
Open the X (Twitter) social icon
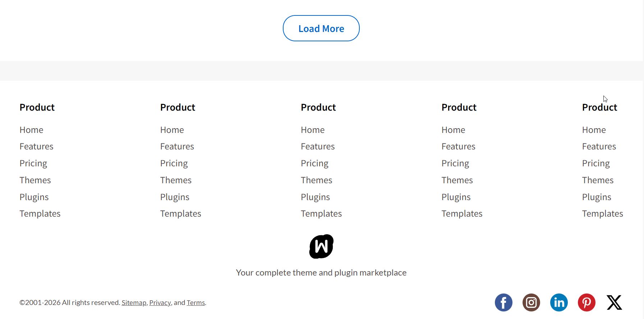(614, 302)
